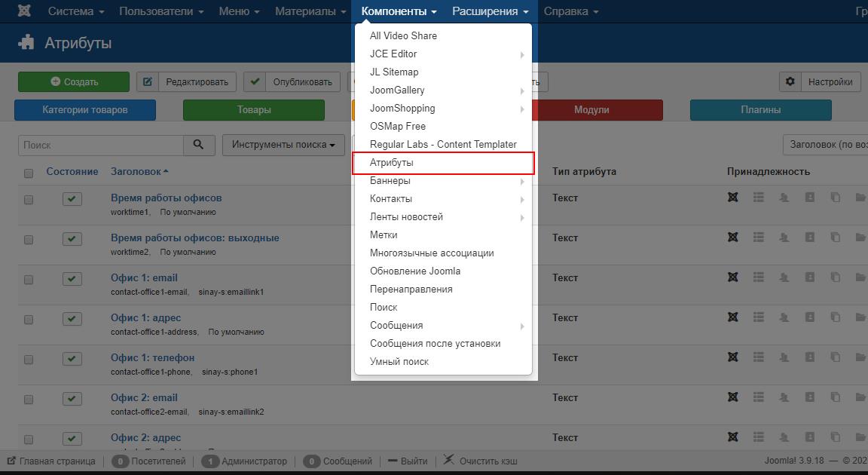Open the Расширения dropdown menu
Image resolution: width=868 pixels, height=475 pixels.
pos(491,11)
